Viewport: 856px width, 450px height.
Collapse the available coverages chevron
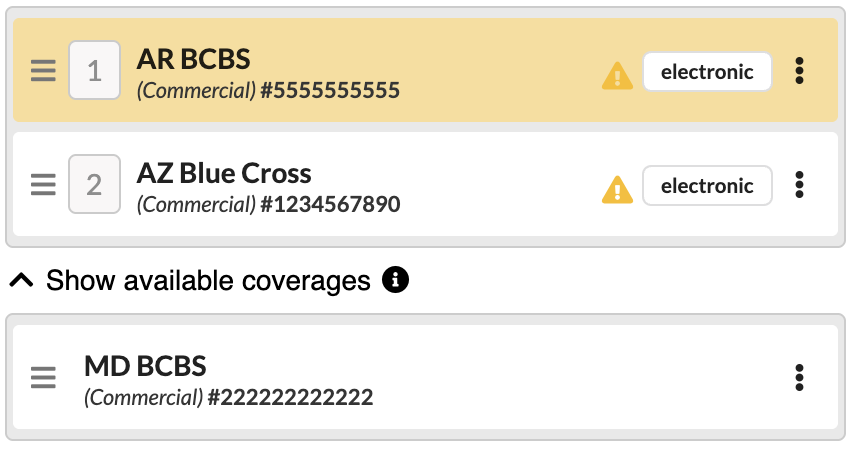click(x=21, y=281)
